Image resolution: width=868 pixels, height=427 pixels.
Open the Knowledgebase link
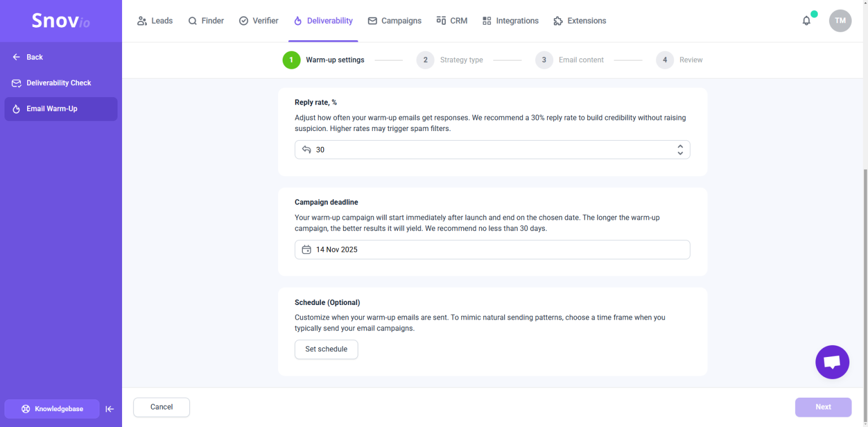pyautogui.click(x=52, y=409)
